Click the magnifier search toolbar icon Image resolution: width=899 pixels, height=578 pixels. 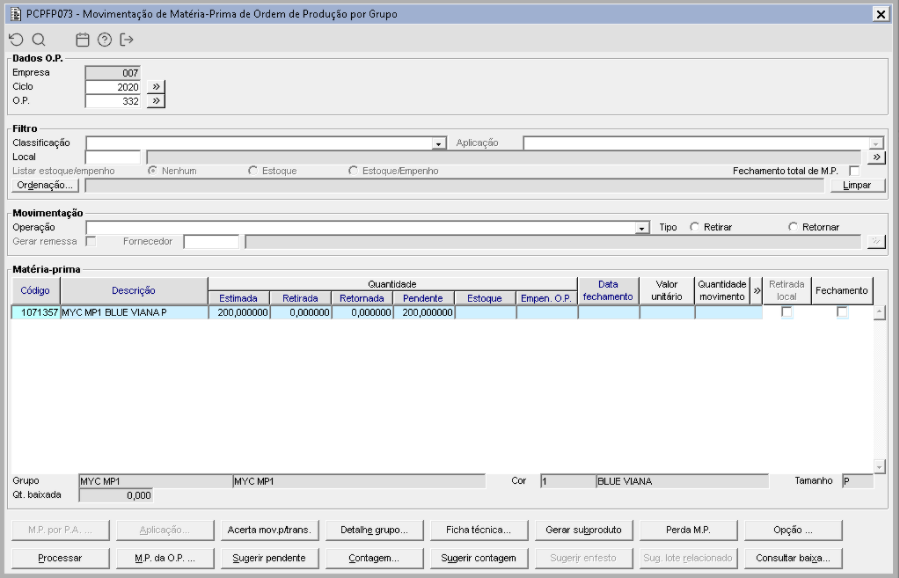click(x=38, y=40)
